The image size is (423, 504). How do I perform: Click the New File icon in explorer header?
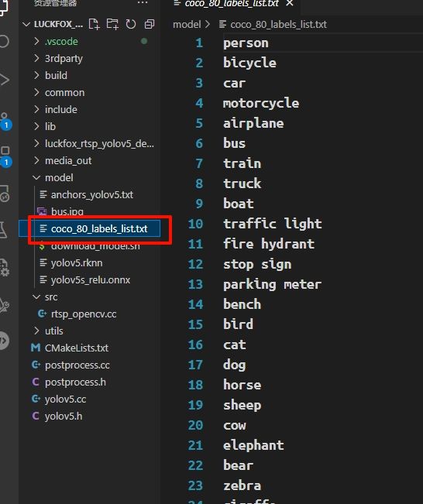(x=94, y=24)
